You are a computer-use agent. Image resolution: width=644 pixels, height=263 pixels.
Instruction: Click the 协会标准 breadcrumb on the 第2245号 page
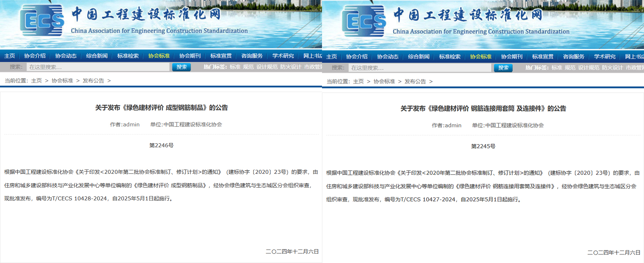384,81
